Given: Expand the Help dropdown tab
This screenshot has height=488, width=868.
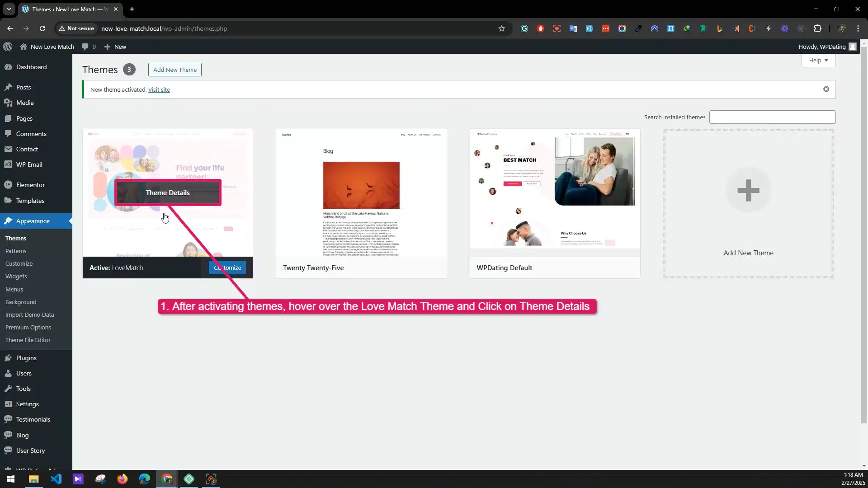Looking at the screenshot, I should click(x=818, y=60).
